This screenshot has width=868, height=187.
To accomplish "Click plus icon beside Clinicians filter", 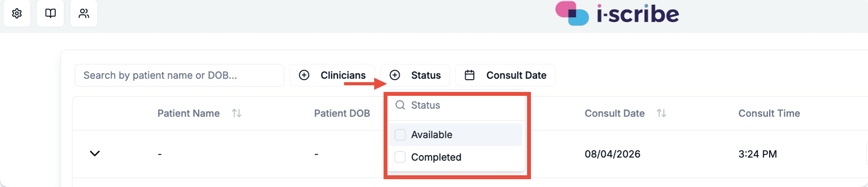I will (x=304, y=75).
